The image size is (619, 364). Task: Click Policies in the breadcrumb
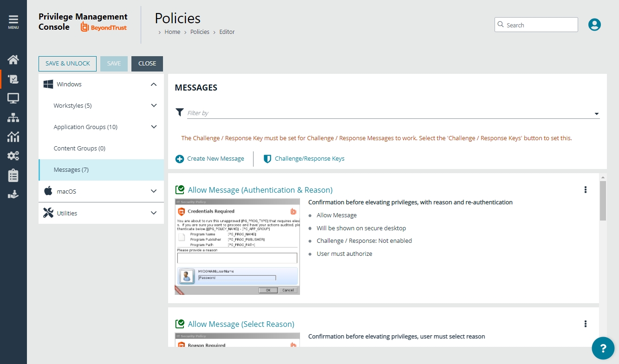pyautogui.click(x=200, y=32)
